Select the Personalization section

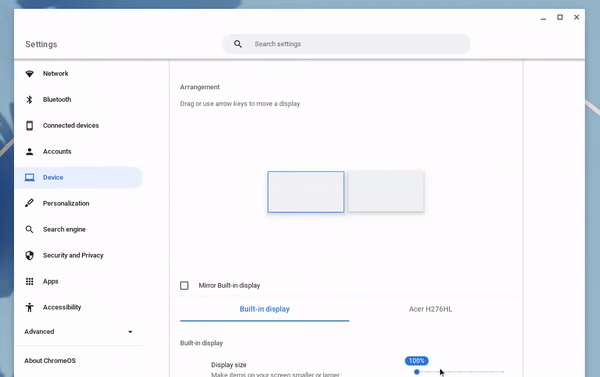pyautogui.click(x=66, y=203)
